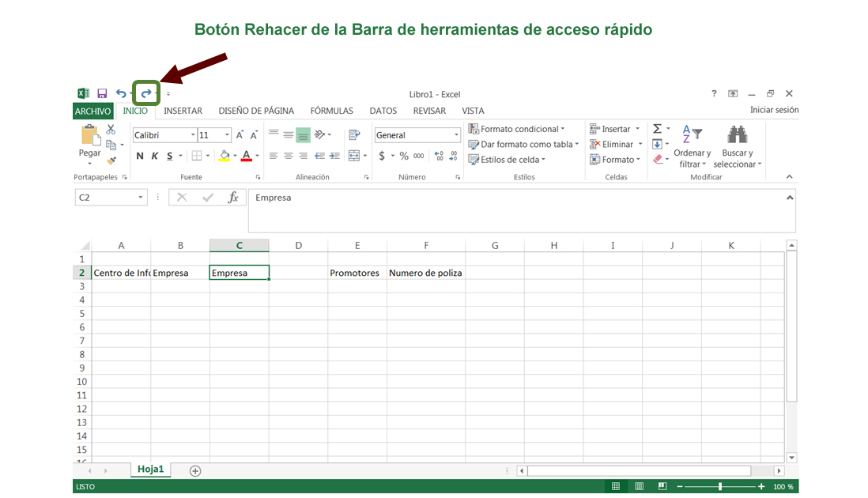Switch to the DATOS tab
The height and width of the screenshot is (498, 868).
point(383,111)
